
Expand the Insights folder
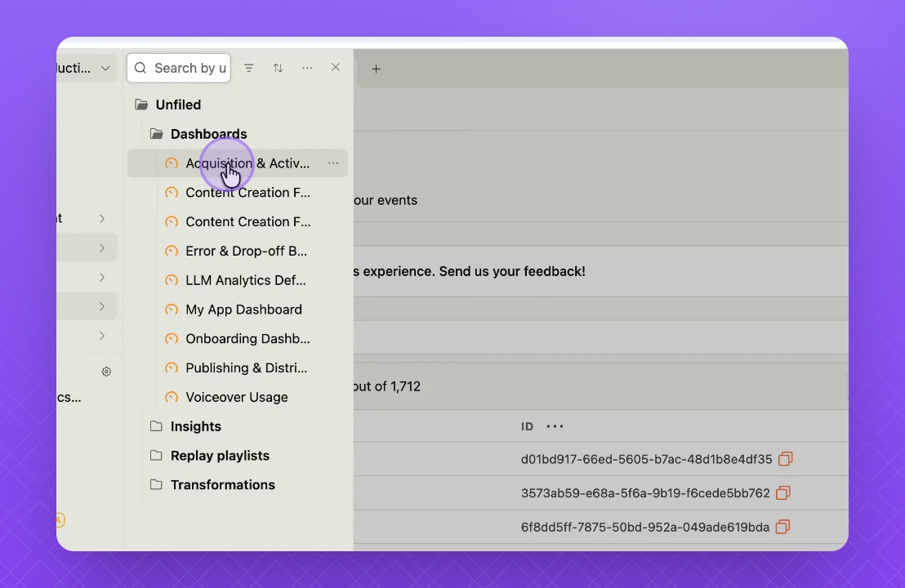[196, 426]
